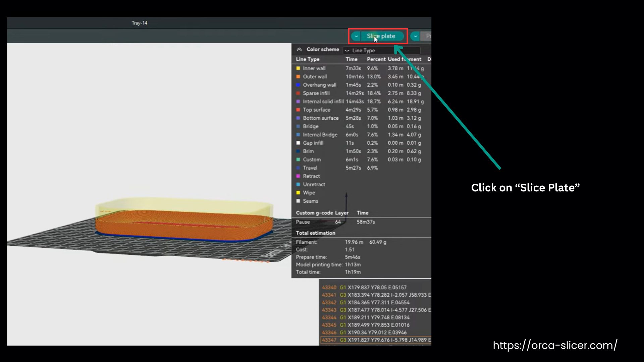The width and height of the screenshot is (644, 362).
Task: Click model printing time 1h13m
Action: coord(353,265)
